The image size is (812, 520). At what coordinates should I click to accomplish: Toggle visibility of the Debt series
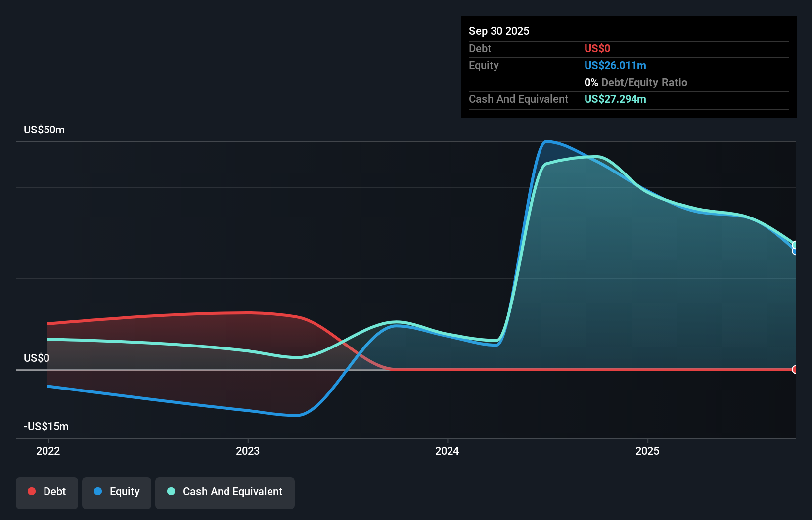(47, 491)
